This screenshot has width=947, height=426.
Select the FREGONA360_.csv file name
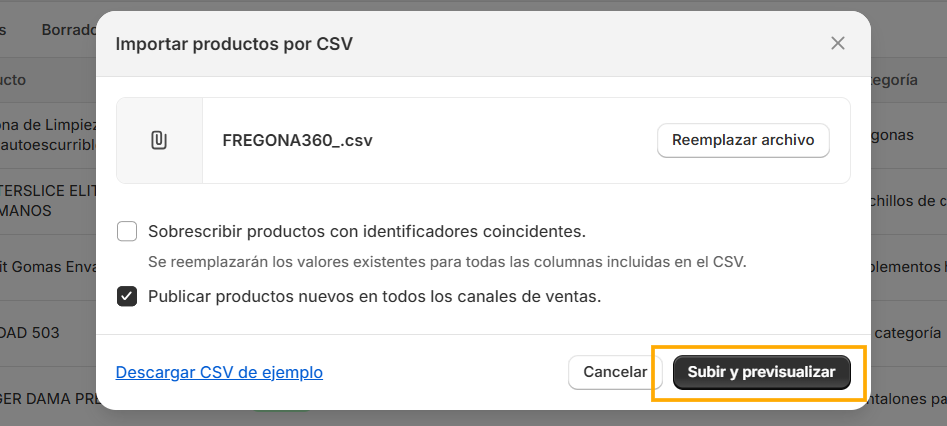coord(298,141)
